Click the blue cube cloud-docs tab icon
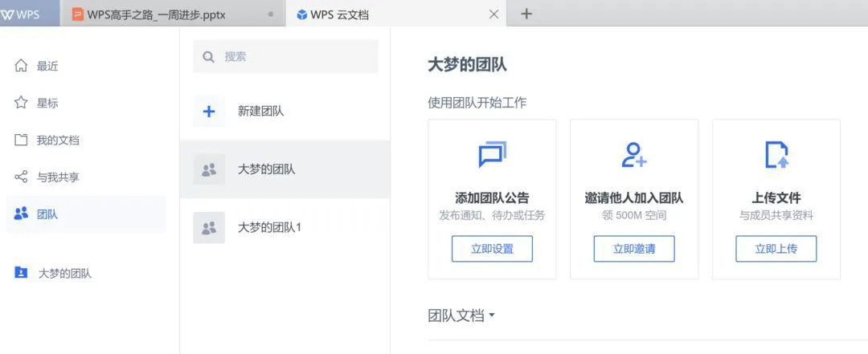The height and width of the screenshot is (354, 868). 301,14
